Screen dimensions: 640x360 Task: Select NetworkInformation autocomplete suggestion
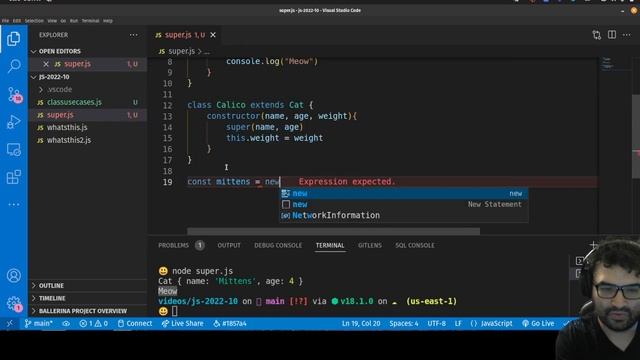[403, 216]
